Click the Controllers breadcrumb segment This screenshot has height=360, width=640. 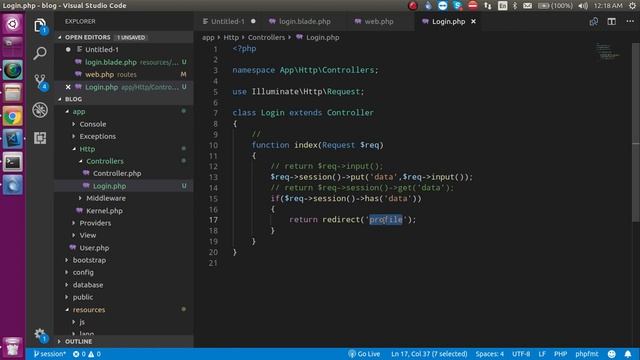266,38
